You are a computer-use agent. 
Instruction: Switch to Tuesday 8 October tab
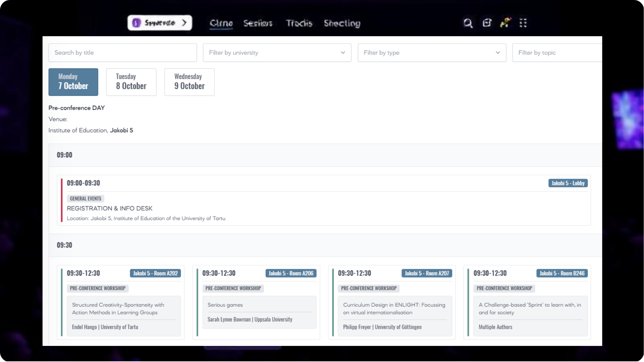click(x=131, y=82)
